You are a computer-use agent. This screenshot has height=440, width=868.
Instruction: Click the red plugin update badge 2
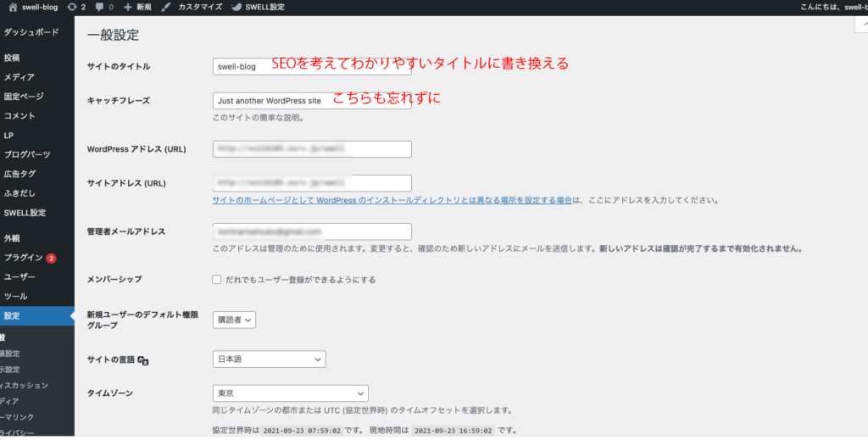(x=51, y=258)
